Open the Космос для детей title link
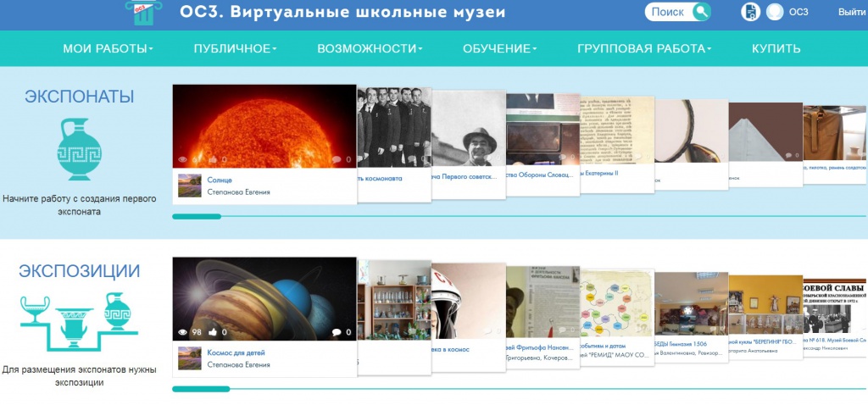Viewport: 868px width, 405px height. pyautogui.click(x=236, y=352)
